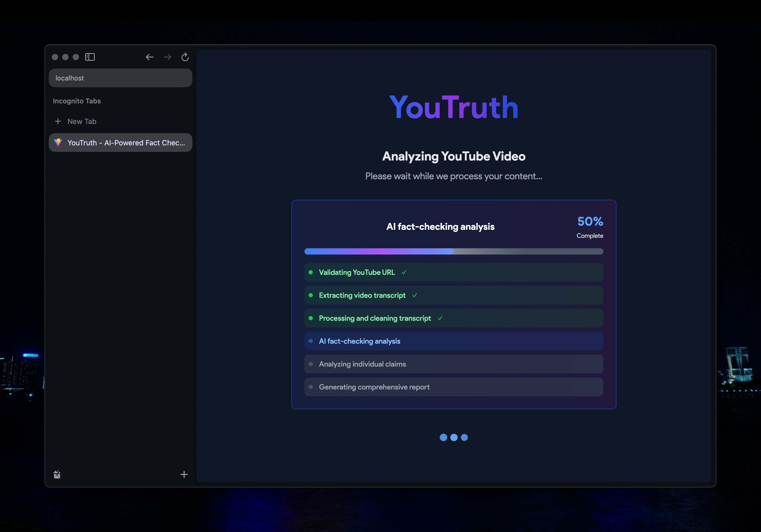761x532 pixels.
Task: Toggle the sidebar panel icon
Action: [90, 57]
